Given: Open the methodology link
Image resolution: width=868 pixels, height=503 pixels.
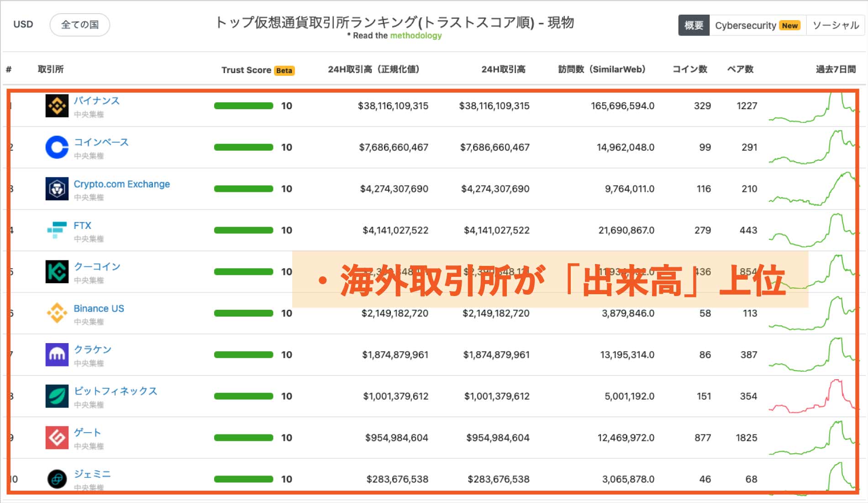Looking at the screenshot, I should (416, 36).
